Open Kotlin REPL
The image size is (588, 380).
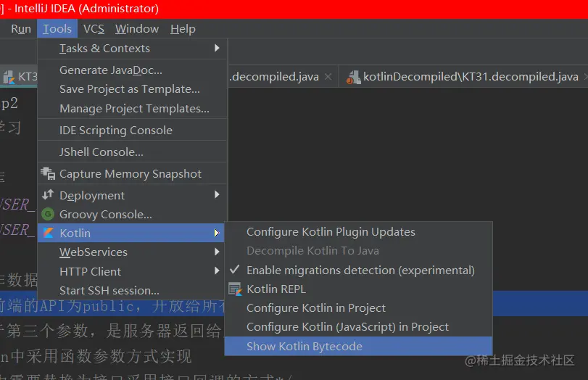point(358,289)
